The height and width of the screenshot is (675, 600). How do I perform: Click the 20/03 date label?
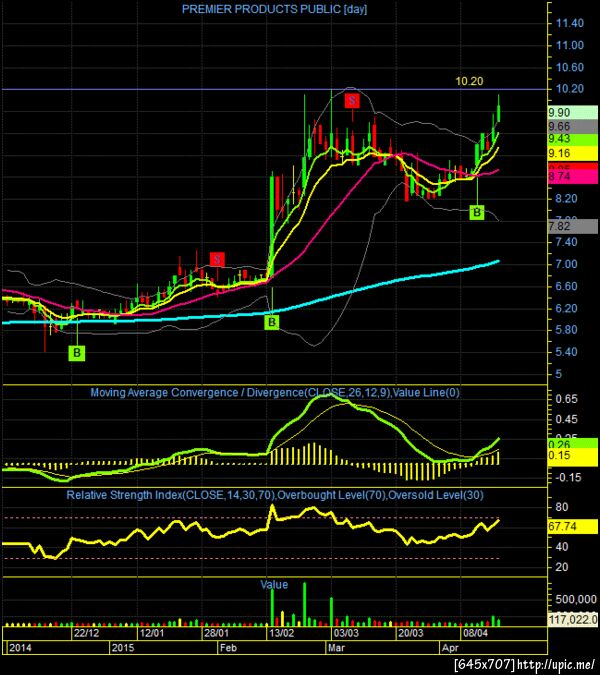click(411, 633)
